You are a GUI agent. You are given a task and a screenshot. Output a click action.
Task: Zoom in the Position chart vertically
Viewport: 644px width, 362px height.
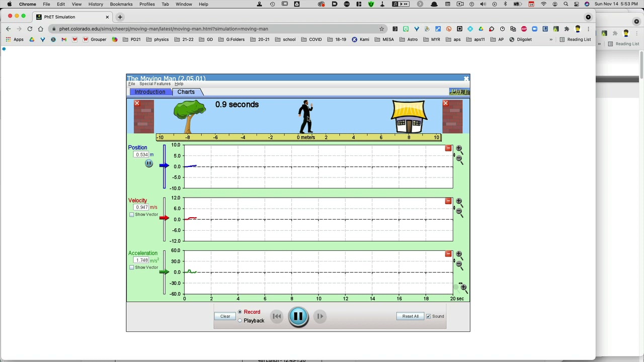tap(459, 149)
